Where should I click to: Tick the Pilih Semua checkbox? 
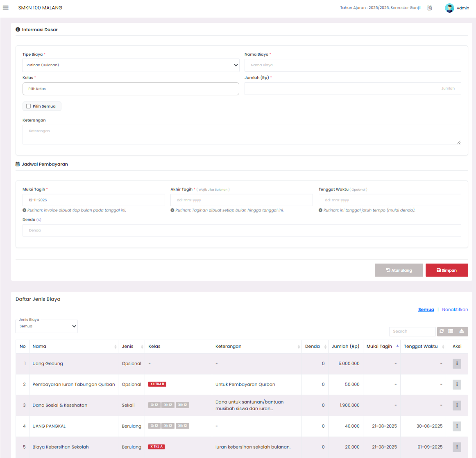[x=29, y=106]
